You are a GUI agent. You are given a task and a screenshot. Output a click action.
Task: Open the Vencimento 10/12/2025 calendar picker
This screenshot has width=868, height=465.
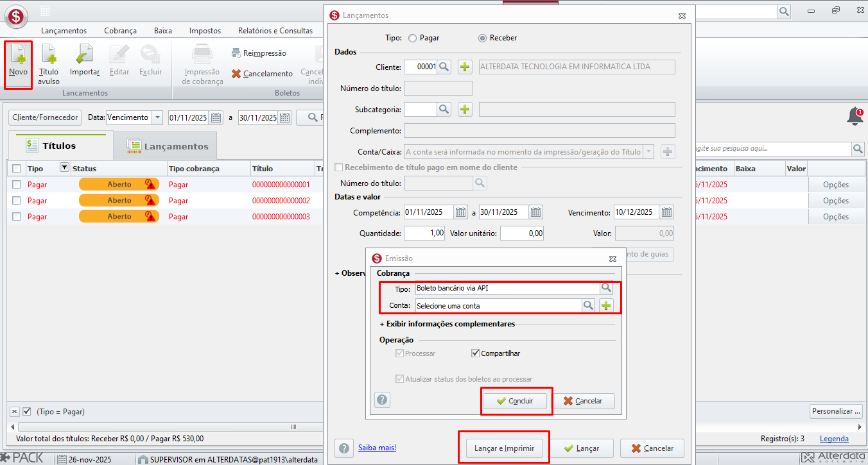(x=667, y=212)
